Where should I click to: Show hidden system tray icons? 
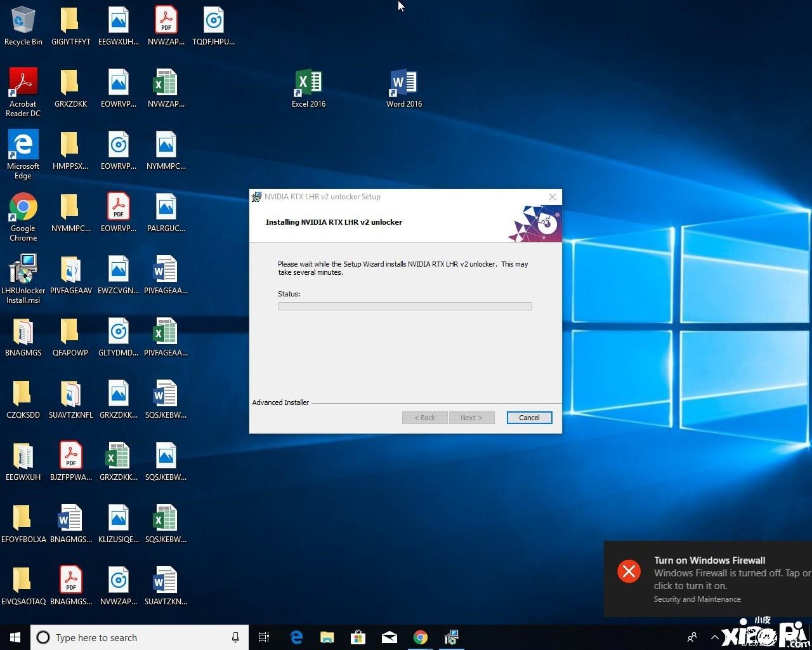pos(715,637)
